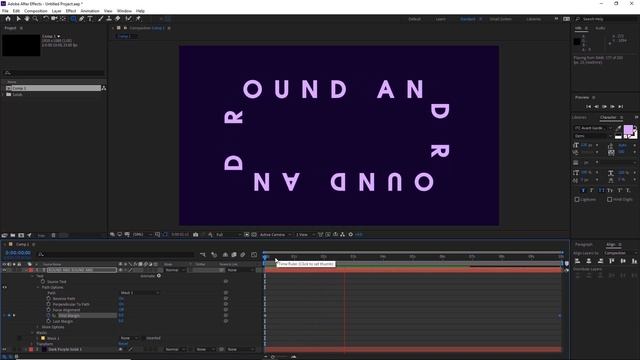Select the Rectangle shape tool
Image resolution: width=640 pixels, height=360 pixels.
(73, 19)
